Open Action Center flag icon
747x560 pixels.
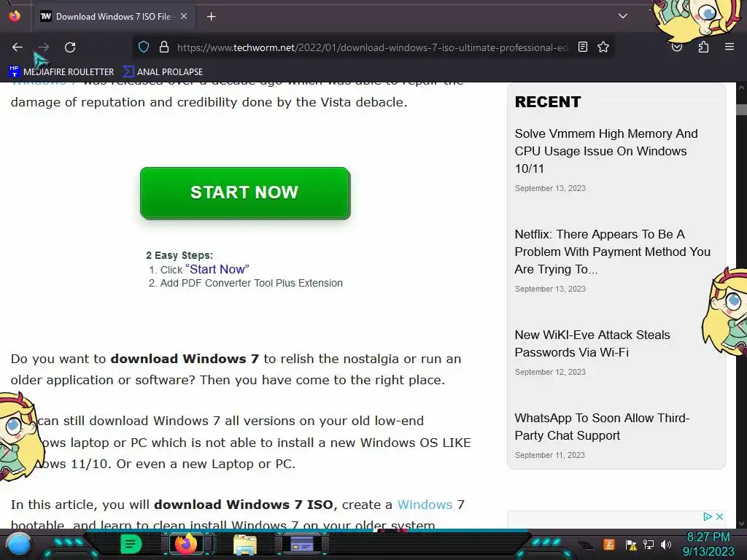point(631,545)
